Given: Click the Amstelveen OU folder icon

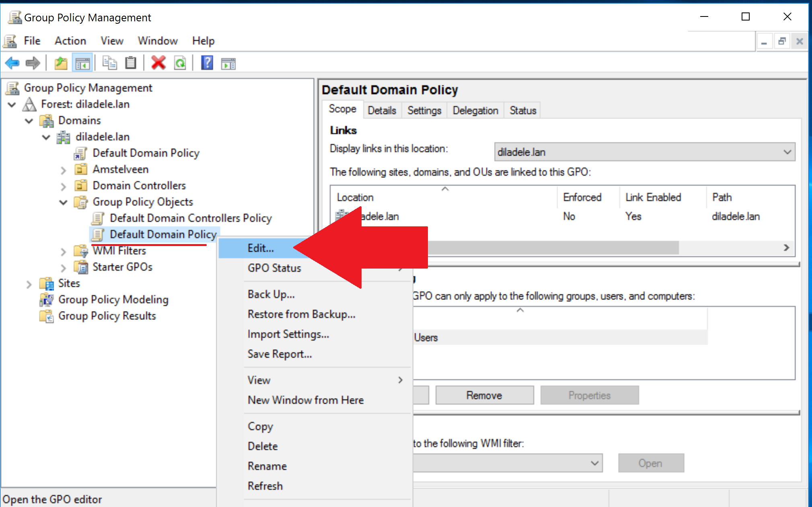Looking at the screenshot, I should pyautogui.click(x=81, y=169).
